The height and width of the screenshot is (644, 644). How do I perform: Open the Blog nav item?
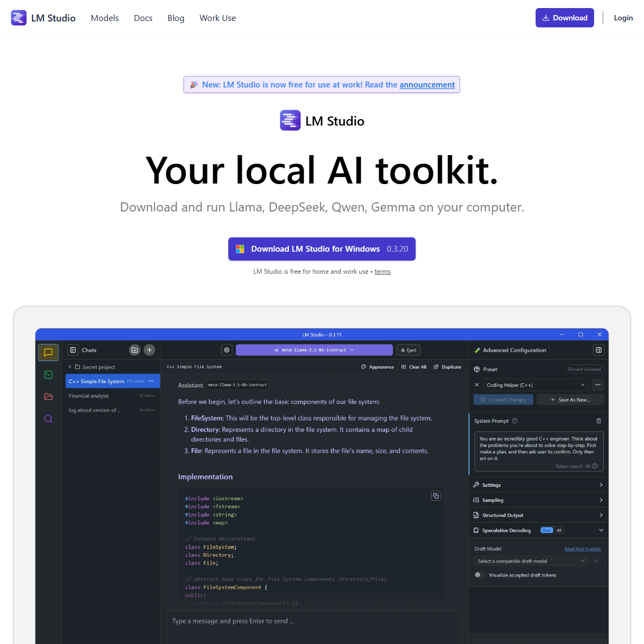(x=176, y=18)
